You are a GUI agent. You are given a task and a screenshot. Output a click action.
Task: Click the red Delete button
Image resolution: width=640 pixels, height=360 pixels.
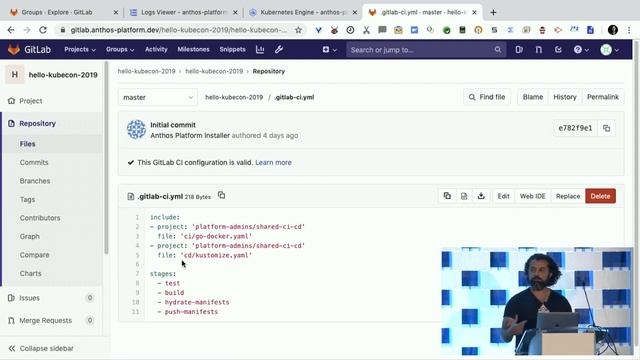click(x=600, y=196)
